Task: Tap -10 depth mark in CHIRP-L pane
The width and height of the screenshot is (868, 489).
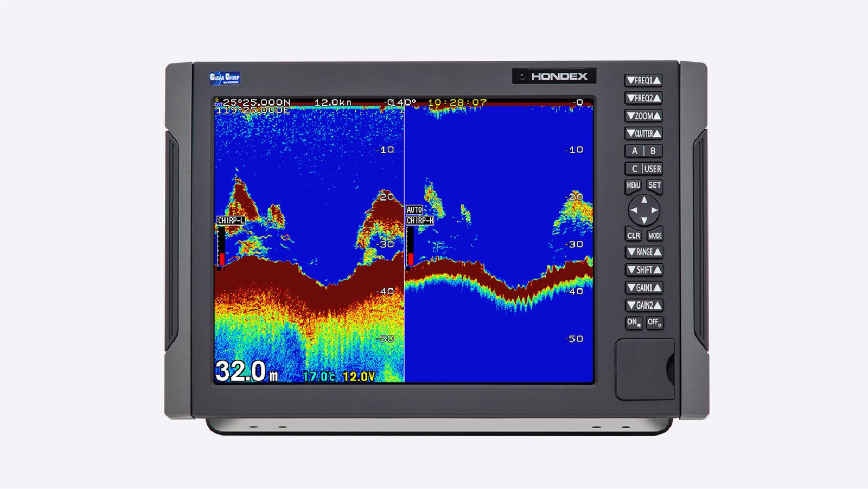Action: [386, 150]
